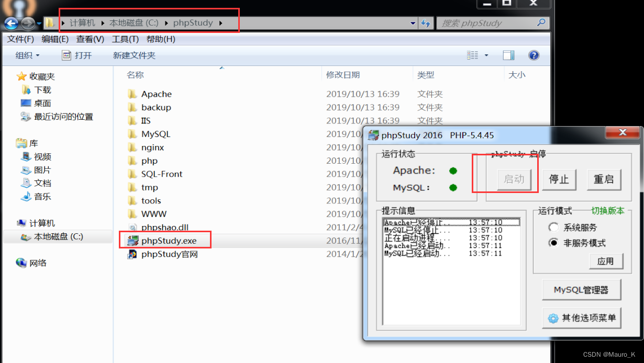Toggle the preview pane icon in the toolbar
The height and width of the screenshot is (363, 644).
pos(508,55)
